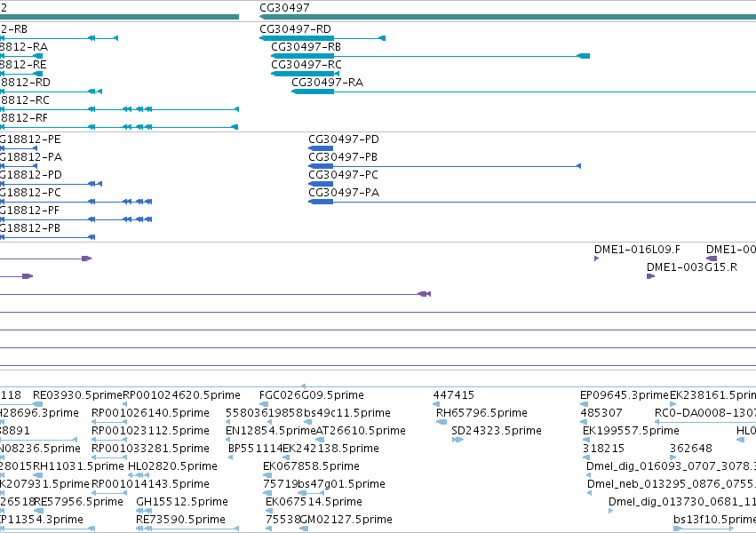Select EST label HL02820.5prime

click(x=172, y=466)
